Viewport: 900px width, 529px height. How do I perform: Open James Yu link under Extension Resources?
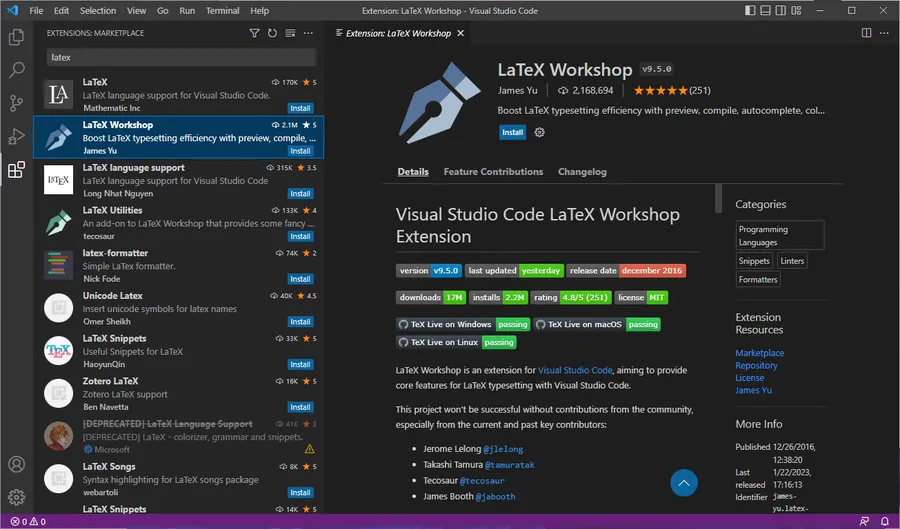[753, 390]
